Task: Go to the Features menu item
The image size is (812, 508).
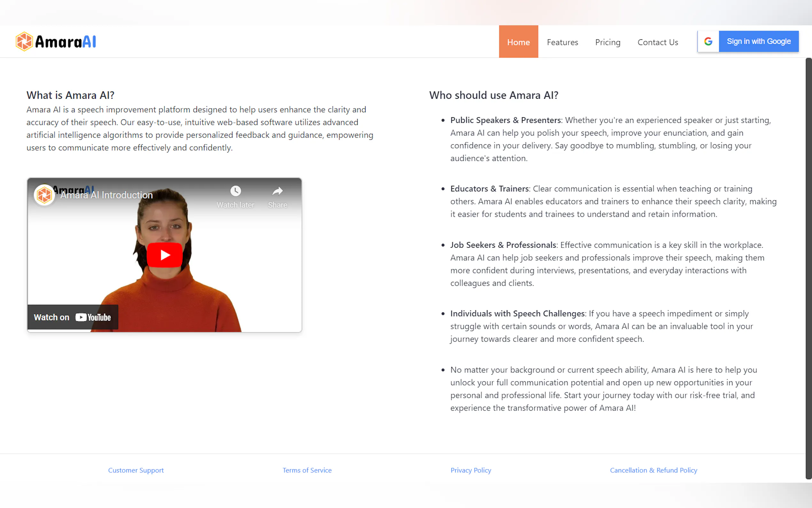Action: pyautogui.click(x=562, y=42)
